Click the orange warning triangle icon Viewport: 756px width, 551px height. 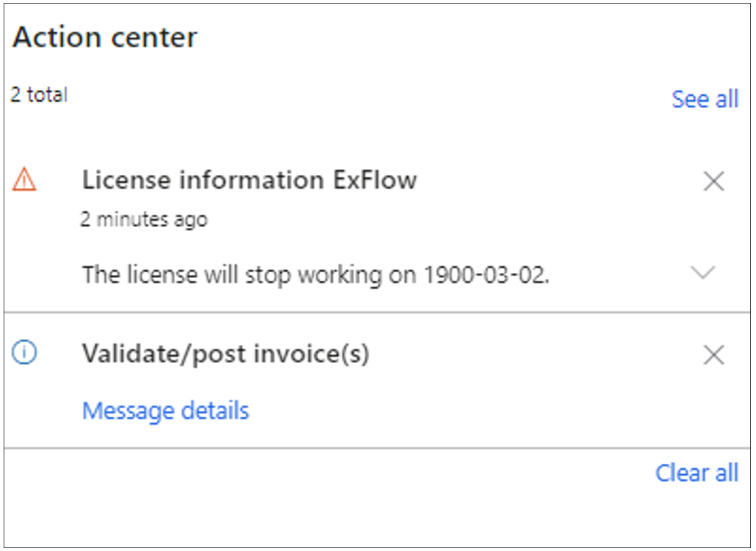pos(24,179)
